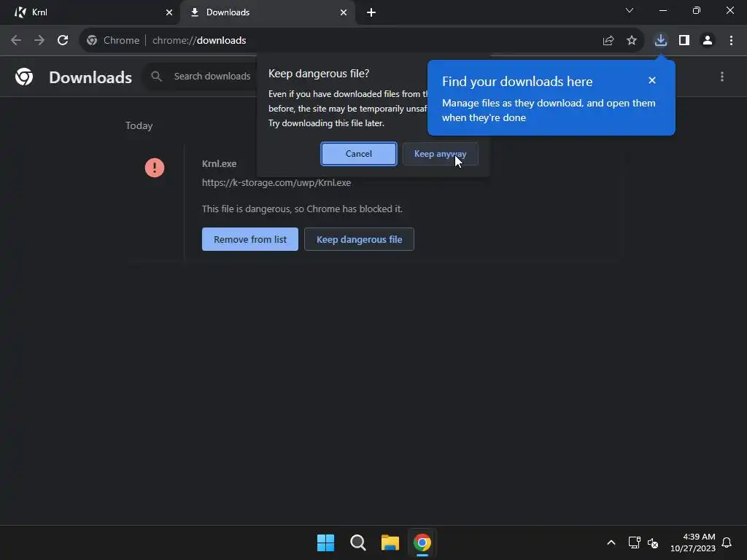Open the Downloads page more actions menu
Screen dimensions: 747x560
[722, 77]
